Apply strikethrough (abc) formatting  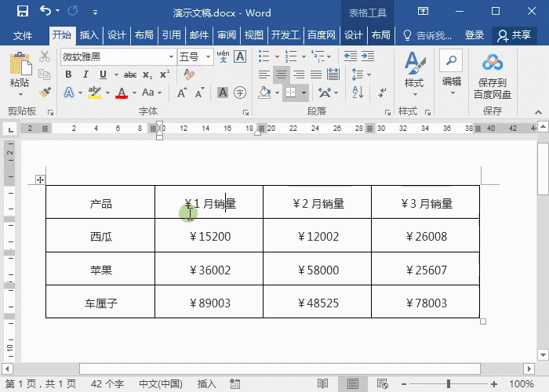click(x=130, y=74)
